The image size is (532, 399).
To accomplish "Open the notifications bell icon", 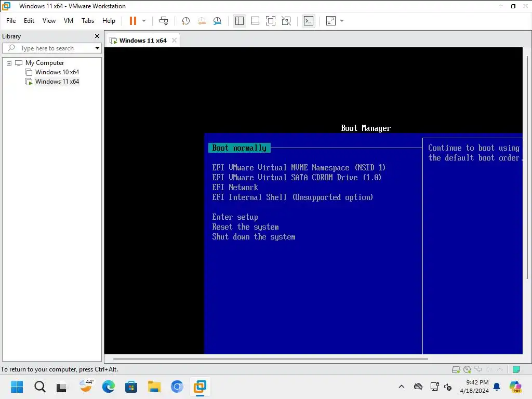I will coord(497,387).
